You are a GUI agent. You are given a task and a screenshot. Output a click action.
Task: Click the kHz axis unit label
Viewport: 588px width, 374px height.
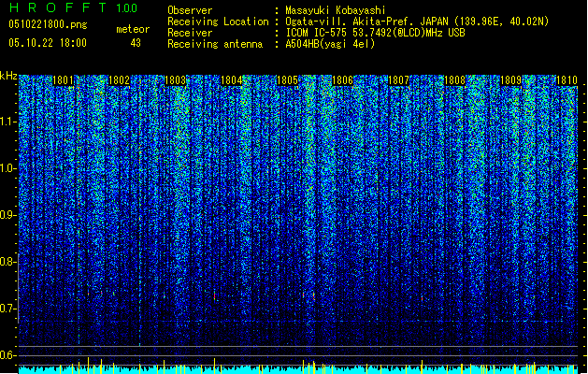point(8,76)
